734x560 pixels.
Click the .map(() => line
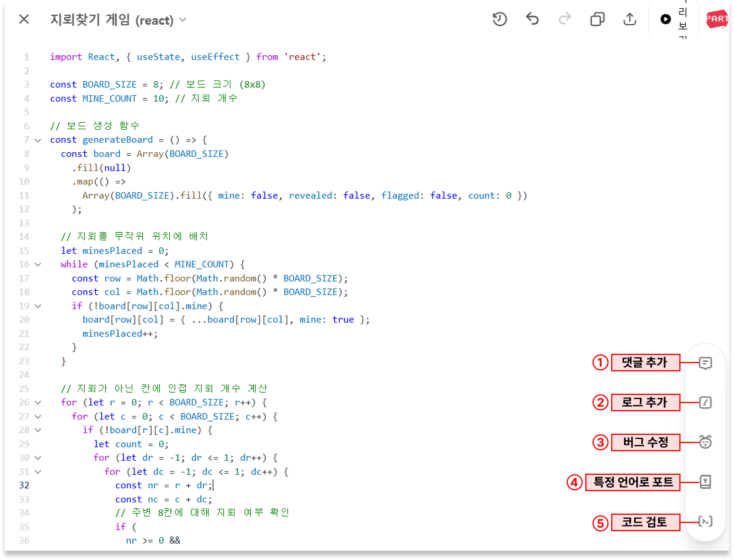coord(99,182)
